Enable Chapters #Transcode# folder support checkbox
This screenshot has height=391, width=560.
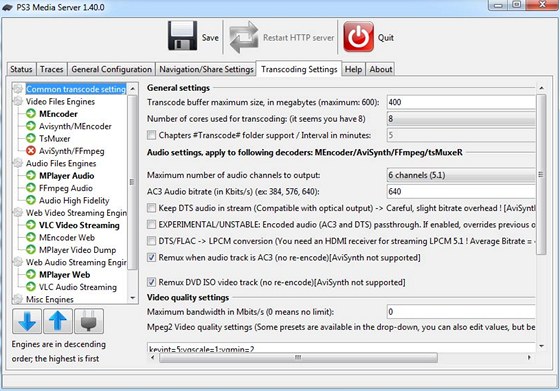[151, 135]
